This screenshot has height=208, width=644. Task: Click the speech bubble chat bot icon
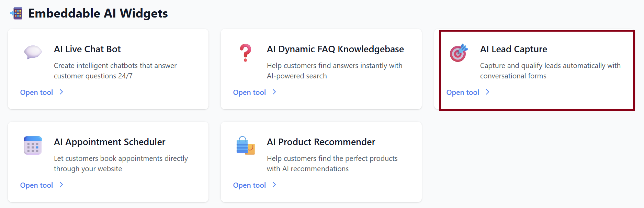[33, 52]
